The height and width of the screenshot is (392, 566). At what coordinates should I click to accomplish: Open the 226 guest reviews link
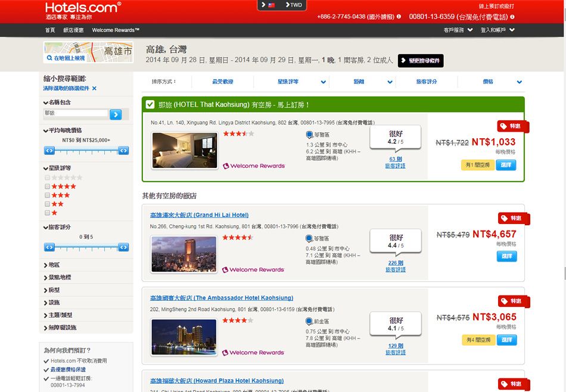396,266
